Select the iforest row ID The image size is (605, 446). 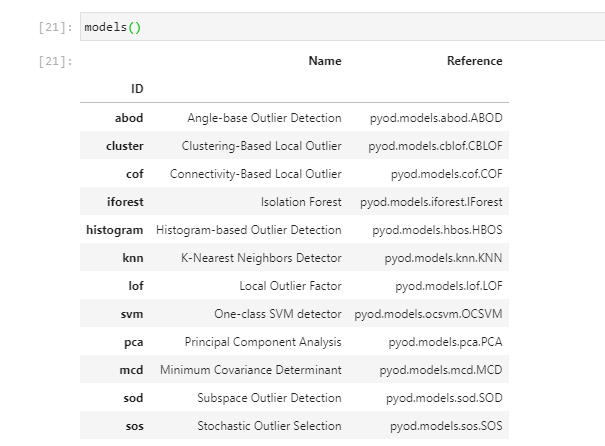pyautogui.click(x=125, y=202)
